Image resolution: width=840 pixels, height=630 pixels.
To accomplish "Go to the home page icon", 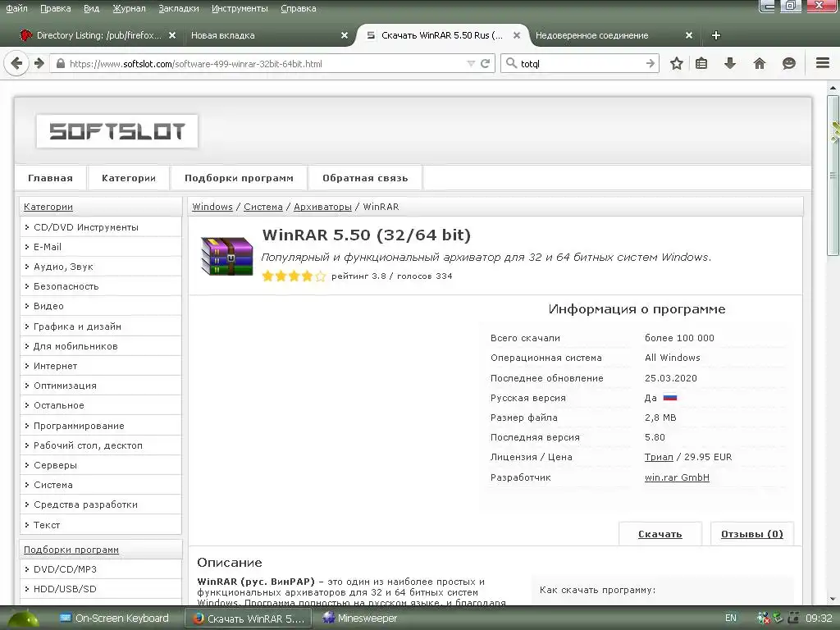I will click(759, 63).
